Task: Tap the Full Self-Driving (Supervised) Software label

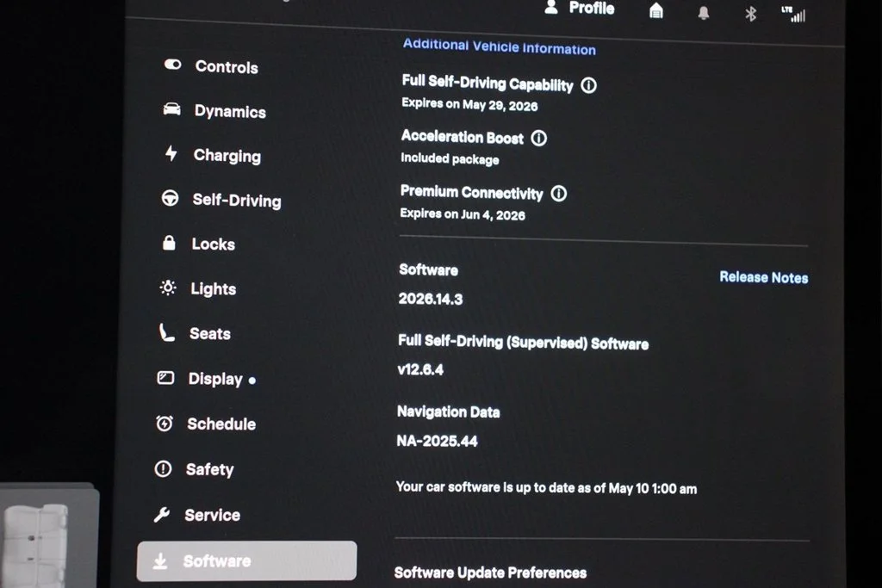Action: [523, 343]
